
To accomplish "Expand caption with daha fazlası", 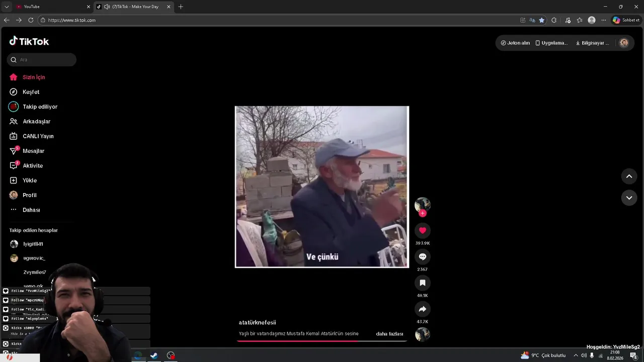I will tap(389, 334).
